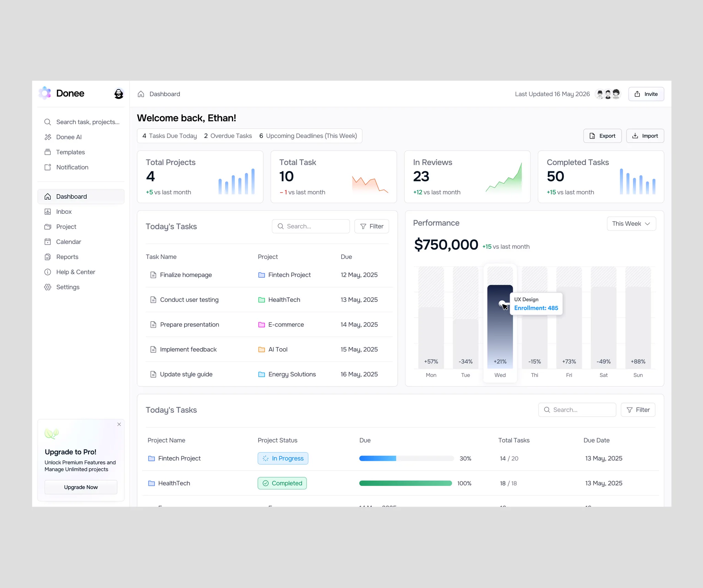The width and height of the screenshot is (703, 588).
Task: Click the home icon in breadcrumb
Action: (x=141, y=94)
